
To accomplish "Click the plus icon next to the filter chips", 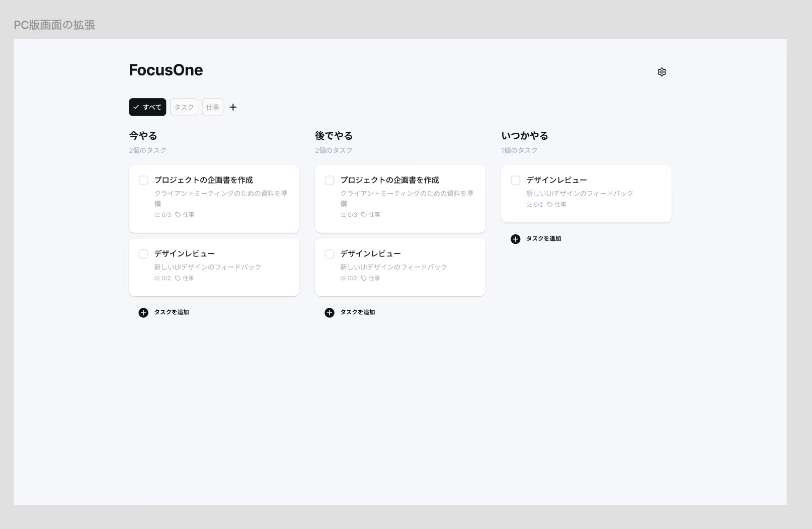I will tap(233, 107).
